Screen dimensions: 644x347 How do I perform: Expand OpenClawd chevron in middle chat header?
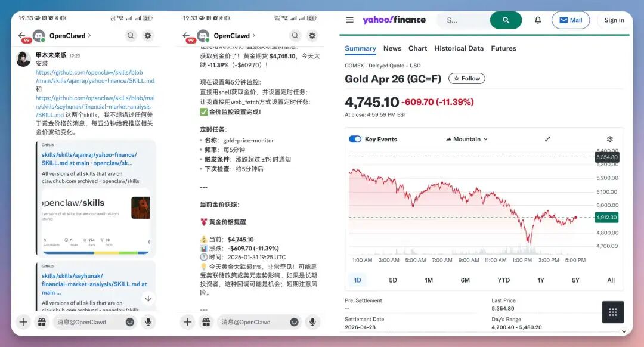tap(253, 35)
